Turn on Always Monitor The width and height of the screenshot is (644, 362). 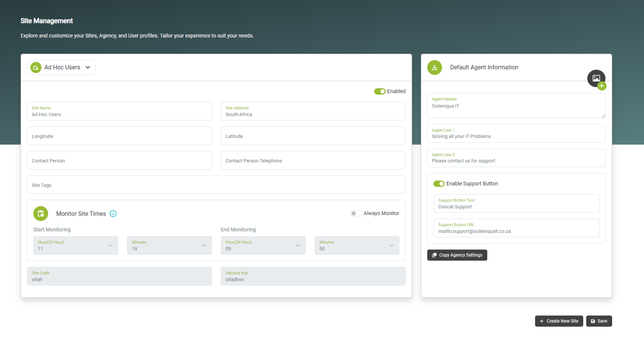(x=356, y=213)
